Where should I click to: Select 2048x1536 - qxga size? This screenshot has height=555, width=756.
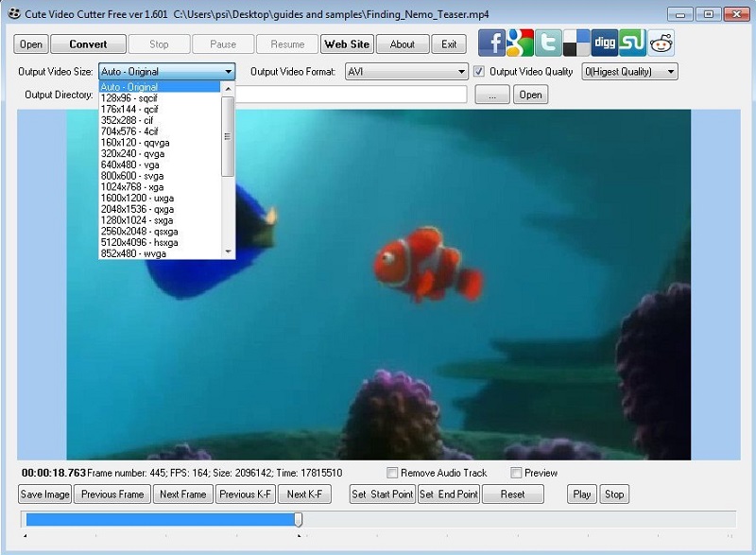(160, 209)
